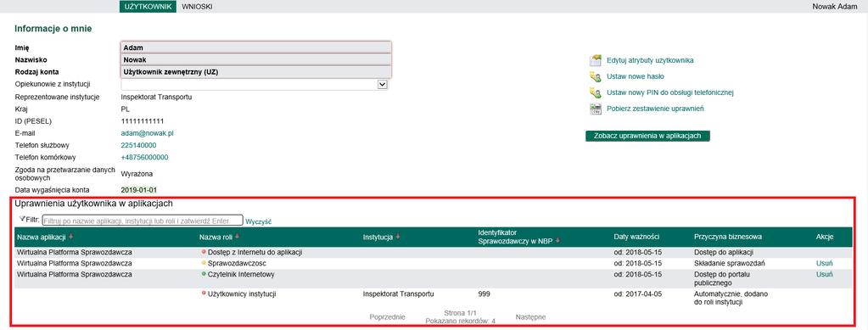This screenshot has width=868, height=330.
Task: Sort by Nazwa aplikacji column arrow
Action: pos(71,237)
